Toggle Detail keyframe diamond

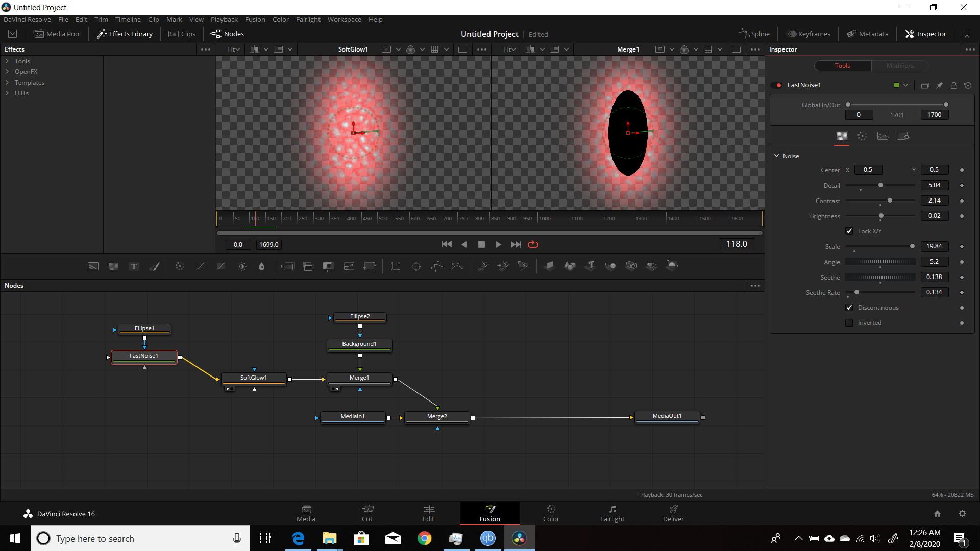[962, 185]
